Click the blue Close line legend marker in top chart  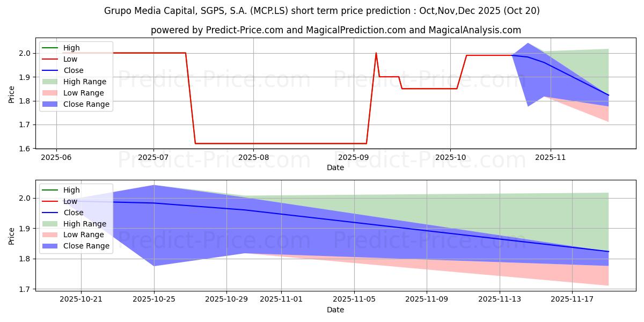(50, 71)
